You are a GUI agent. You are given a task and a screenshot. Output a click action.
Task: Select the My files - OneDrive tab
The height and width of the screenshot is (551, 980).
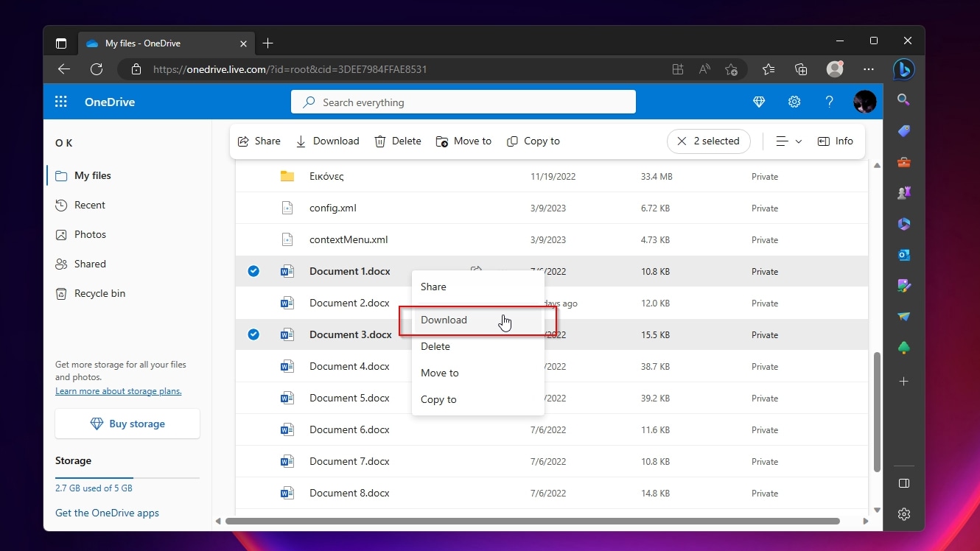pyautogui.click(x=167, y=43)
